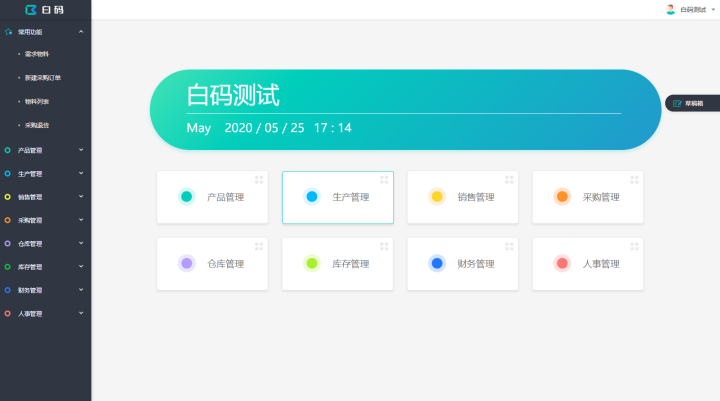Open 物料列表 link in the sidebar

(x=37, y=101)
